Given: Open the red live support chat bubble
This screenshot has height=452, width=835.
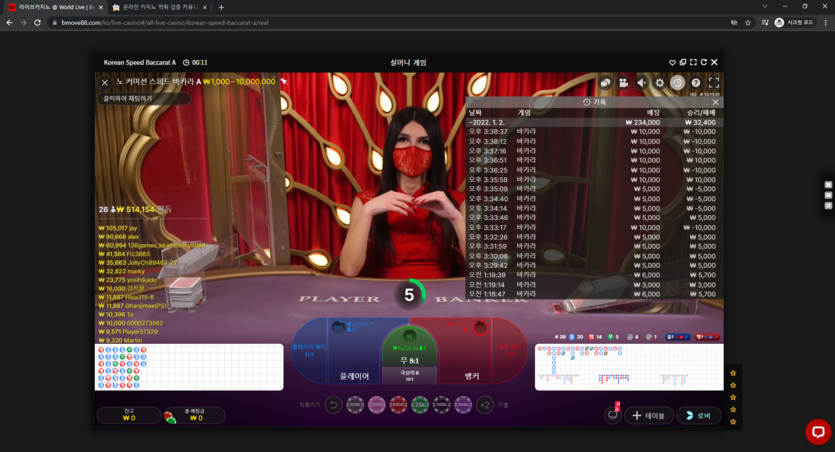Looking at the screenshot, I should (x=818, y=432).
